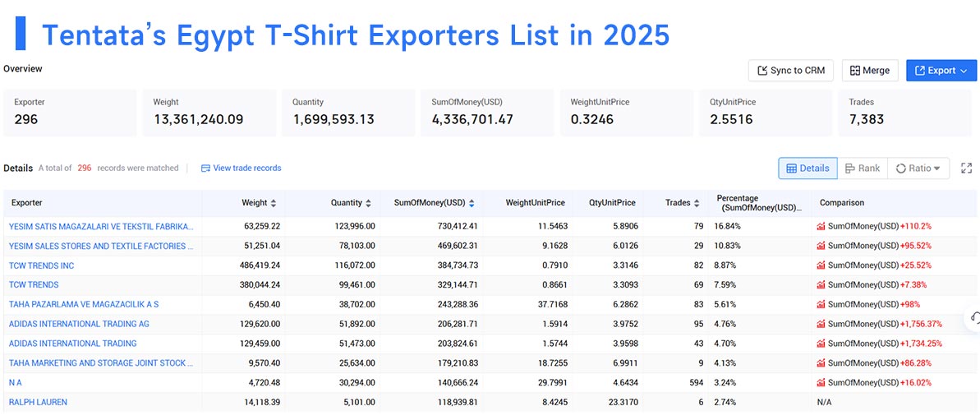Open N A exporter link

(16, 382)
